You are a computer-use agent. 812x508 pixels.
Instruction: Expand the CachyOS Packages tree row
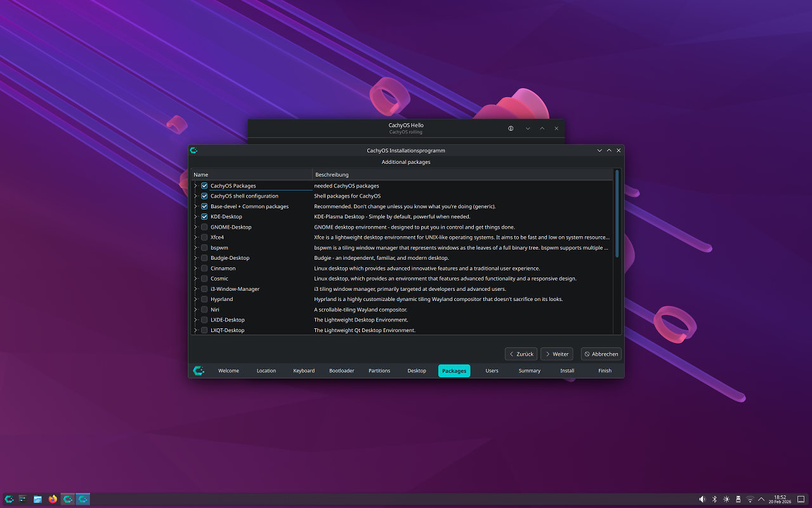click(195, 185)
